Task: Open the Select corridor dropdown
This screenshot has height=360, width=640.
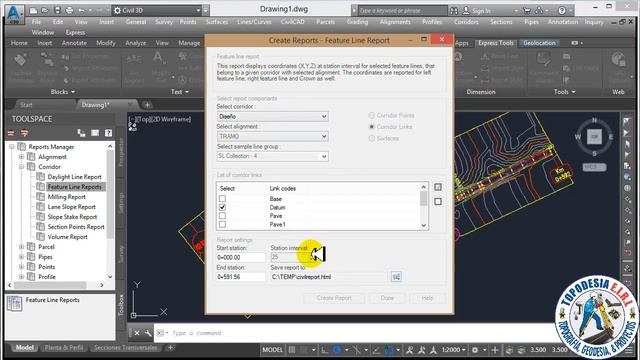Action: 273,116
